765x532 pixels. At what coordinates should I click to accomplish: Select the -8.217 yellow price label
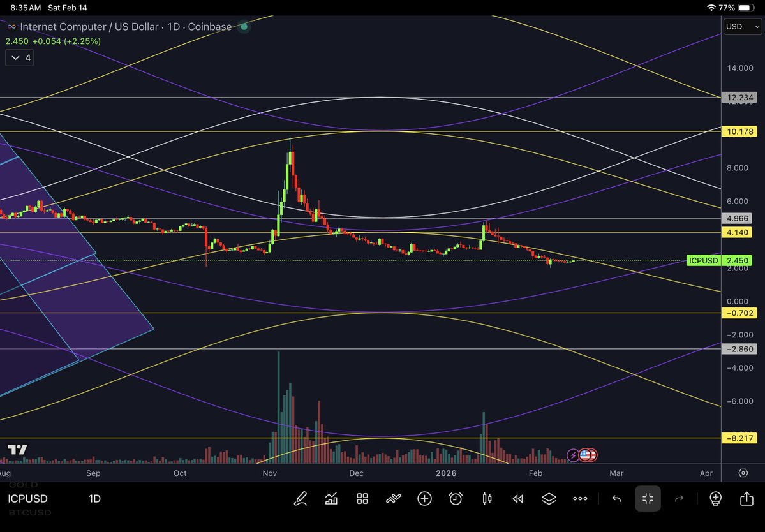[739, 438]
